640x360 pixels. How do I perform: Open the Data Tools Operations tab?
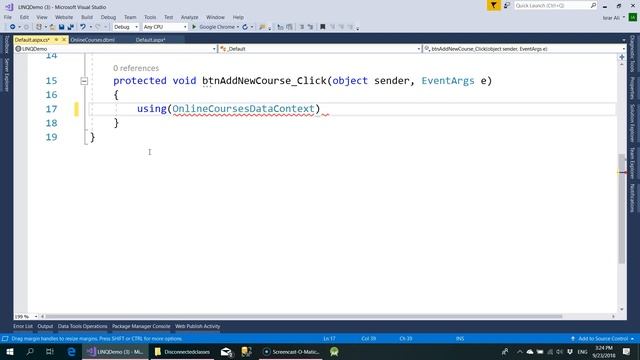click(82, 326)
